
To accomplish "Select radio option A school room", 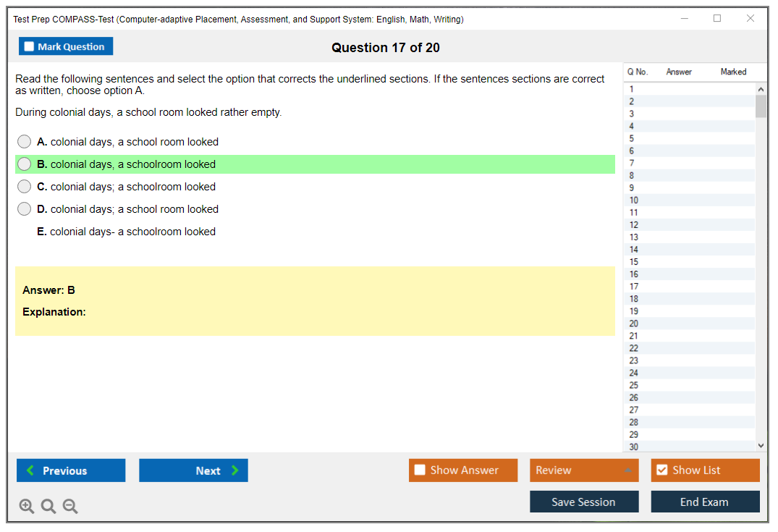I will click(x=25, y=142).
